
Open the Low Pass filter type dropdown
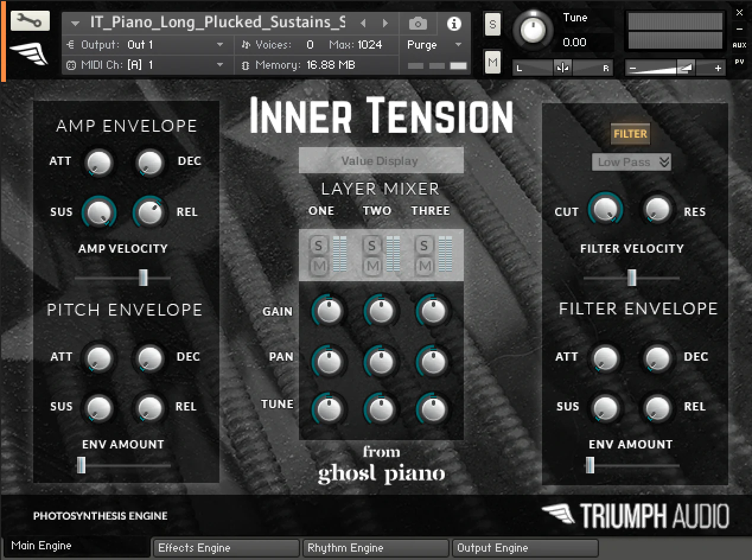coord(632,162)
